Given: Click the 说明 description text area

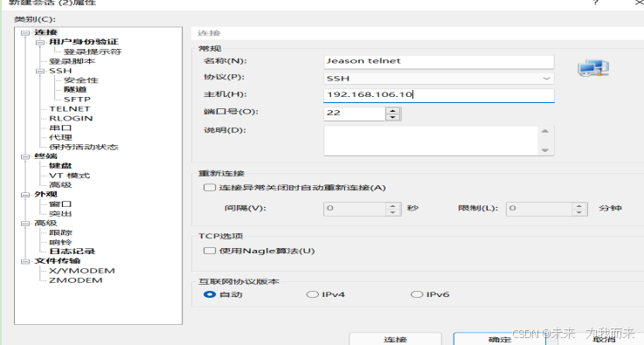Looking at the screenshot, I should pos(431,141).
